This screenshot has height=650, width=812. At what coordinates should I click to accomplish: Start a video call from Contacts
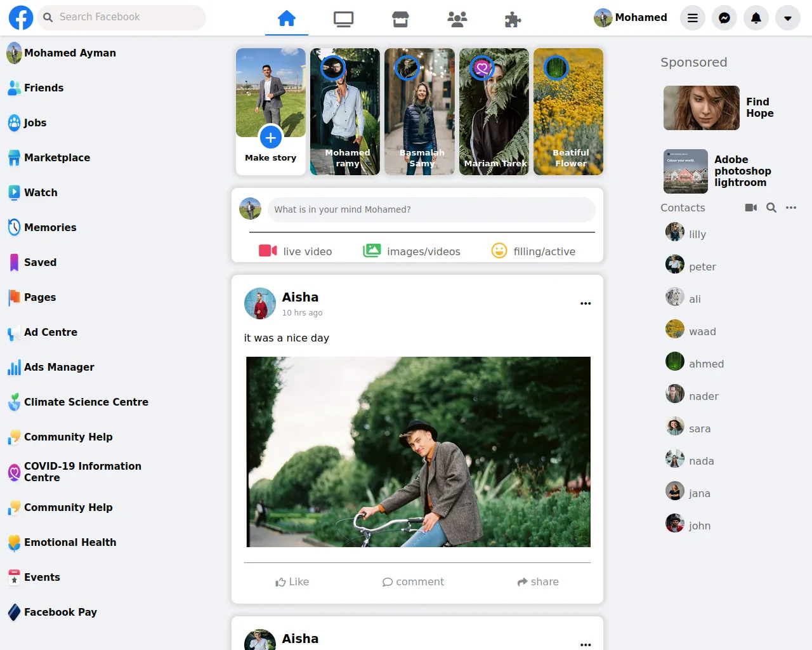pos(751,208)
